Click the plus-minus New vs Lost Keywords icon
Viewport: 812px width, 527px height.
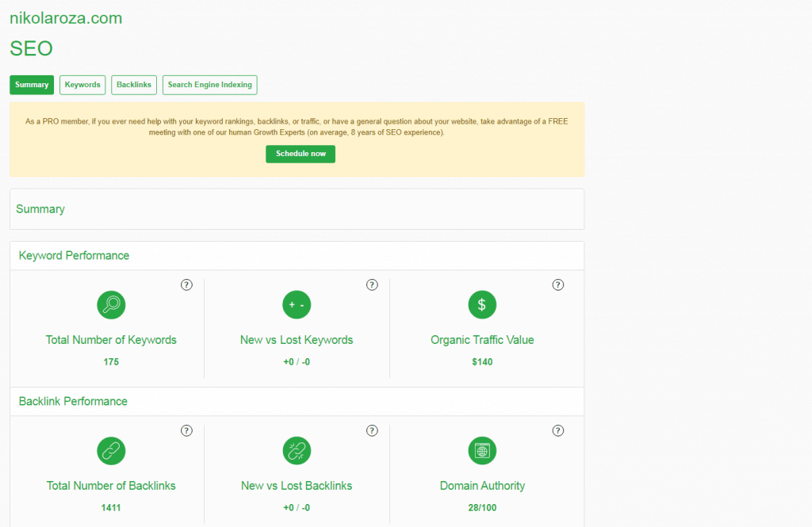pyautogui.click(x=297, y=304)
